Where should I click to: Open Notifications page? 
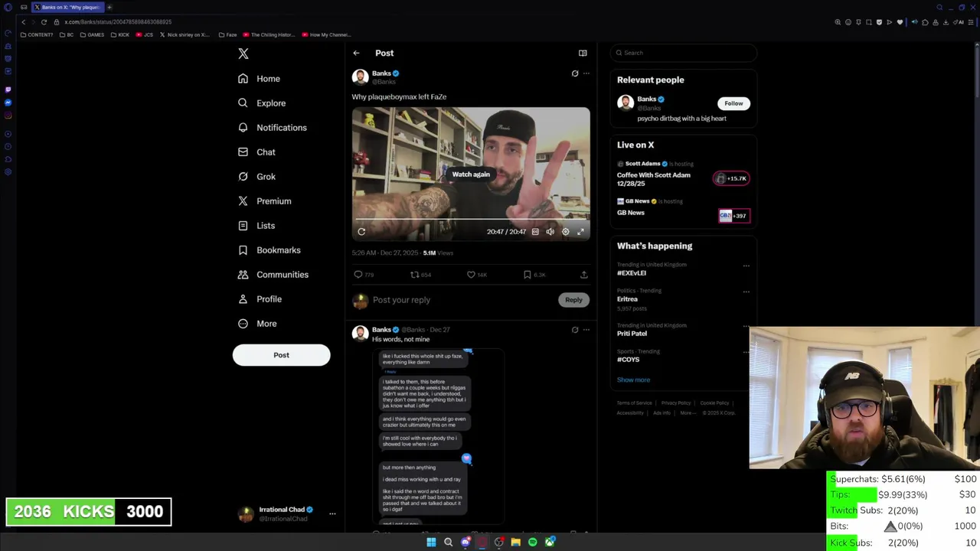(273, 128)
